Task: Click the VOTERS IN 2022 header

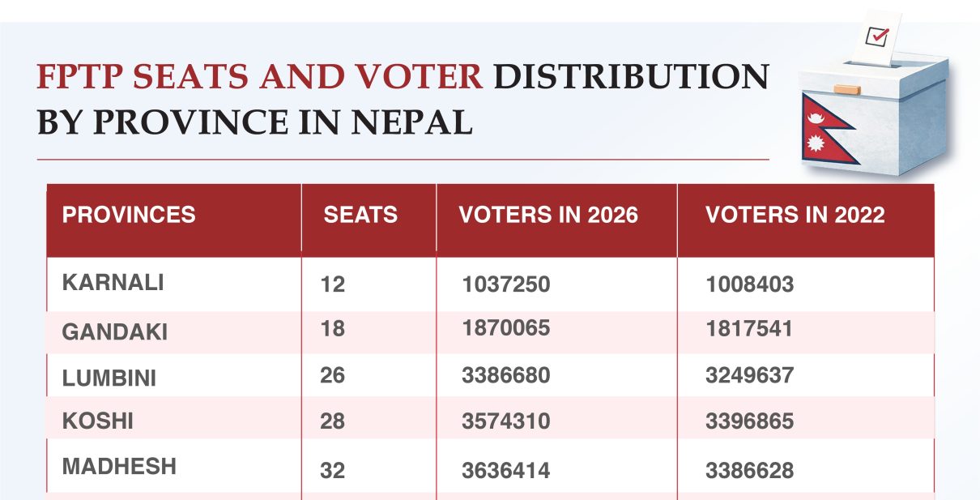Action: coord(795,215)
